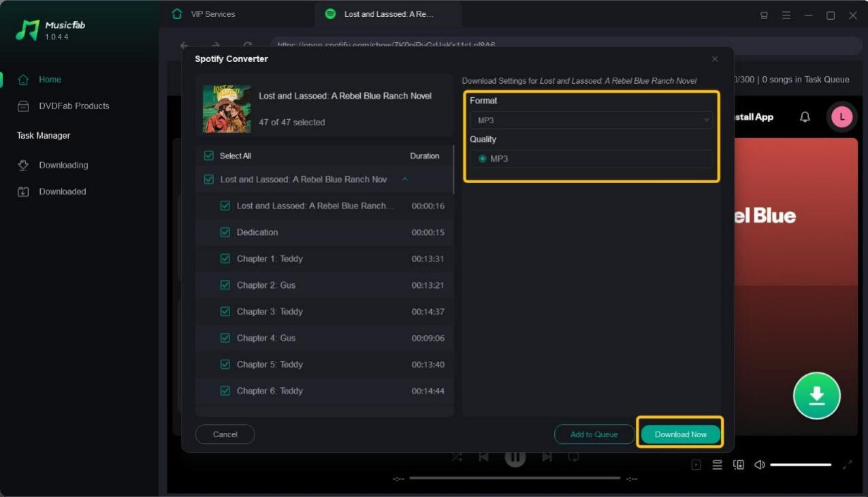This screenshot has height=497, width=868.
Task: Uncheck Chapter 3: Teddy
Action: pyautogui.click(x=225, y=312)
